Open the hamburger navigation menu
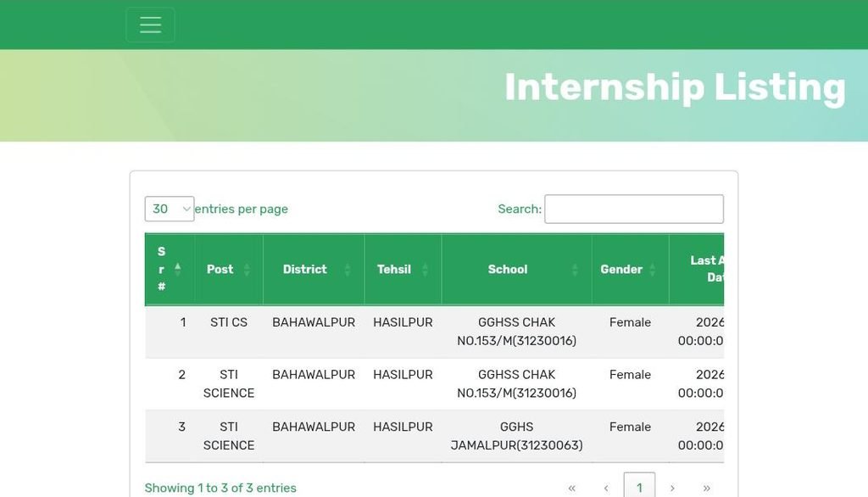 coord(151,25)
